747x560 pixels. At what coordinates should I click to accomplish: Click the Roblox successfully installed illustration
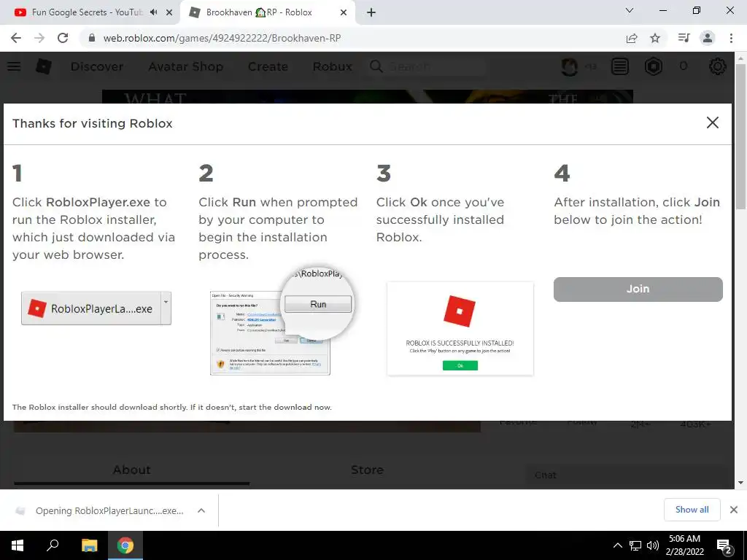coord(460,329)
